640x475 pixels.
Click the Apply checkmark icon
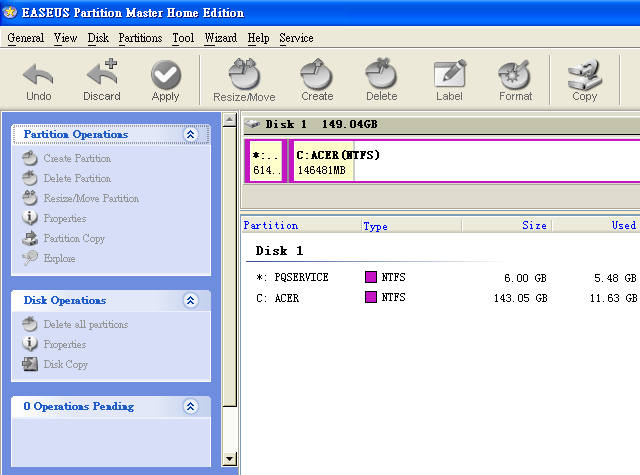pyautogui.click(x=166, y=74)
